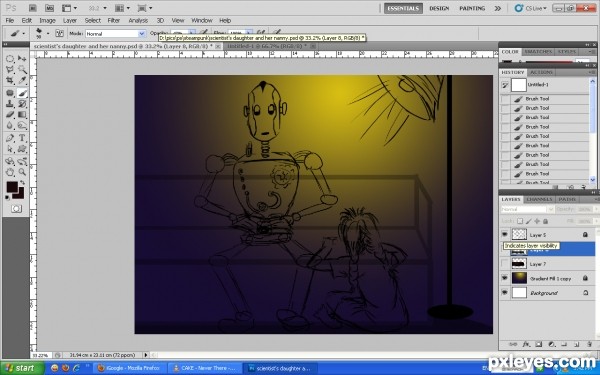The image size is (600, 375).
Task: Add a layer mask
Action: tap(538, 344)
